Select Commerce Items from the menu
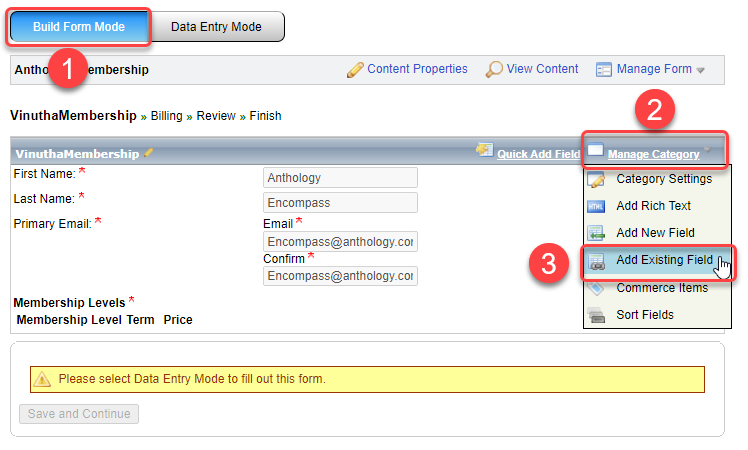The height and width of the screenshot is (450, 748). [661, 288]
